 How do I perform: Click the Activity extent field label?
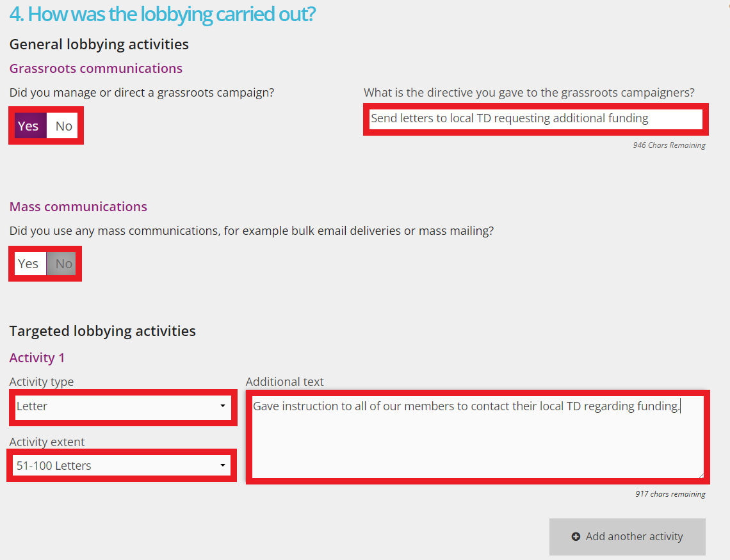tap(47, 442)
